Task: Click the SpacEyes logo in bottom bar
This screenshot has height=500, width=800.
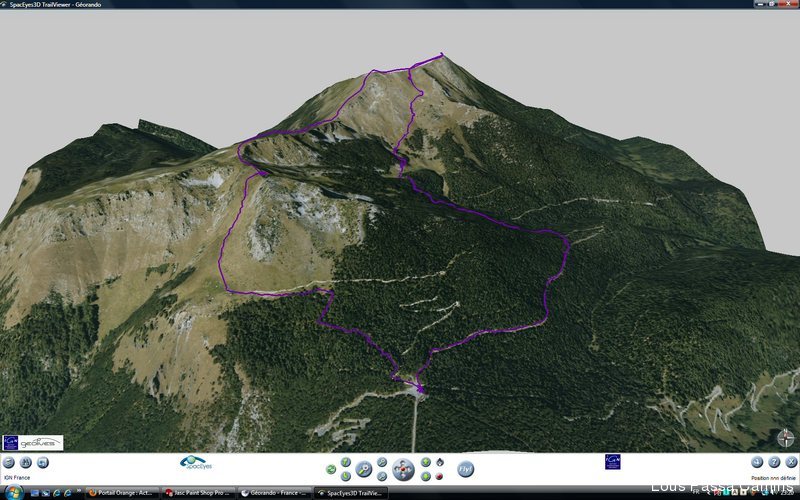Action: point(195,463)
